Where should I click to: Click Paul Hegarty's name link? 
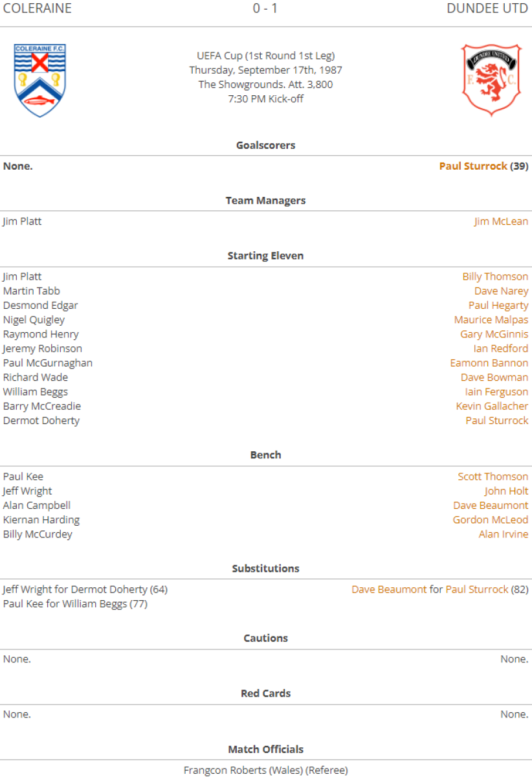coord(498,306)
